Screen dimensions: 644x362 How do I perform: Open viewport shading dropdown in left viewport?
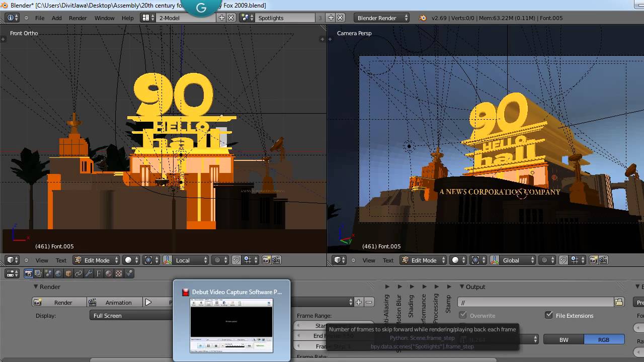[131, 260]
